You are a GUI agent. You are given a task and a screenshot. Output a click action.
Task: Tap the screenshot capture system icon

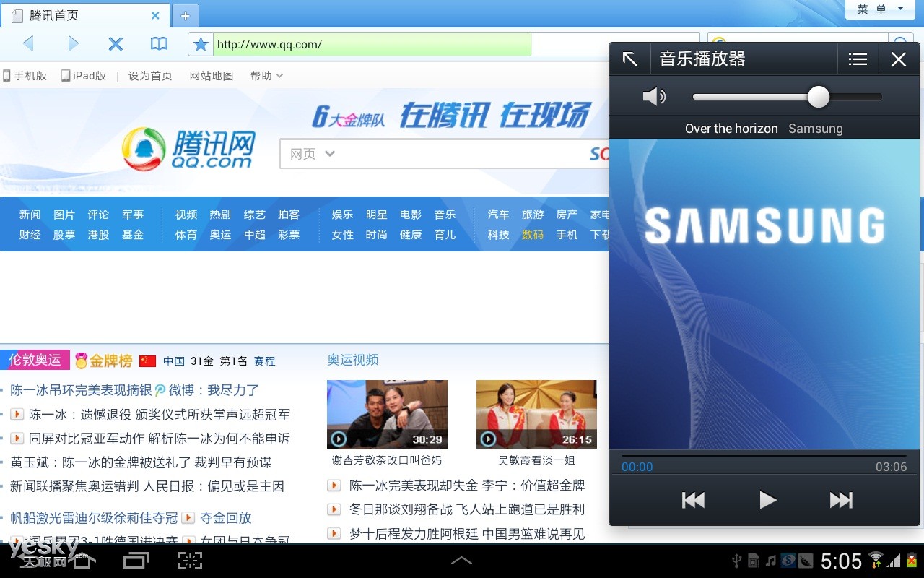191,560
